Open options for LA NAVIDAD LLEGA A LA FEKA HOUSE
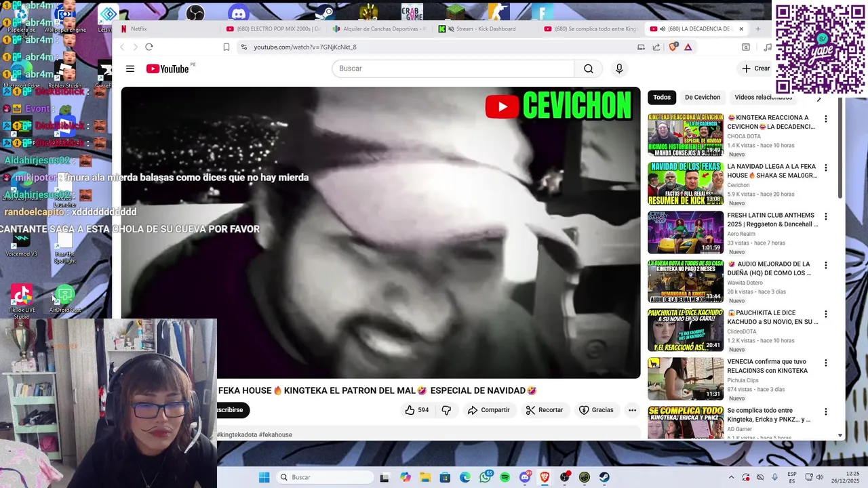Screen dimensions: 868x488 pos(825,168)
